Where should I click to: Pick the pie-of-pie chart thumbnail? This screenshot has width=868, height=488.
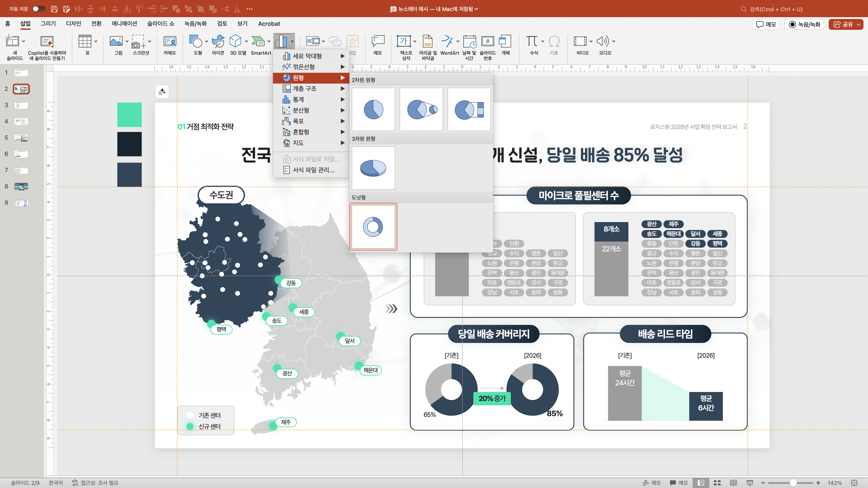tap(421, 109)
